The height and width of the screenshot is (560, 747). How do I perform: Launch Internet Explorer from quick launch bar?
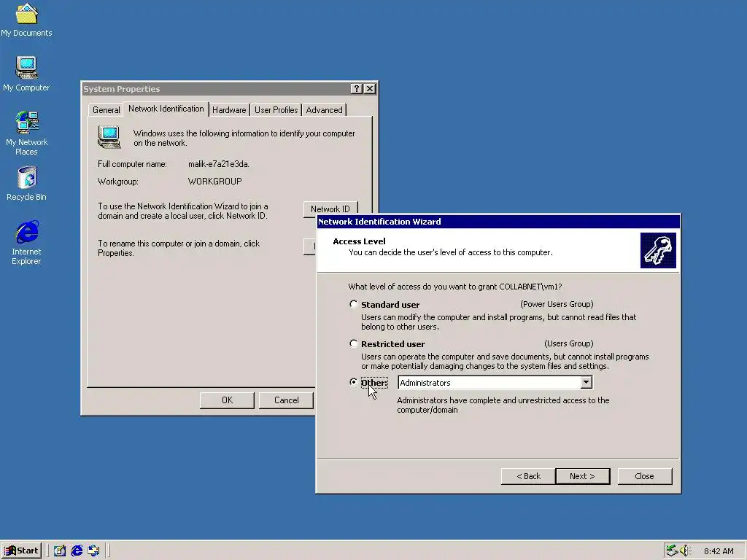pos(77,551)
